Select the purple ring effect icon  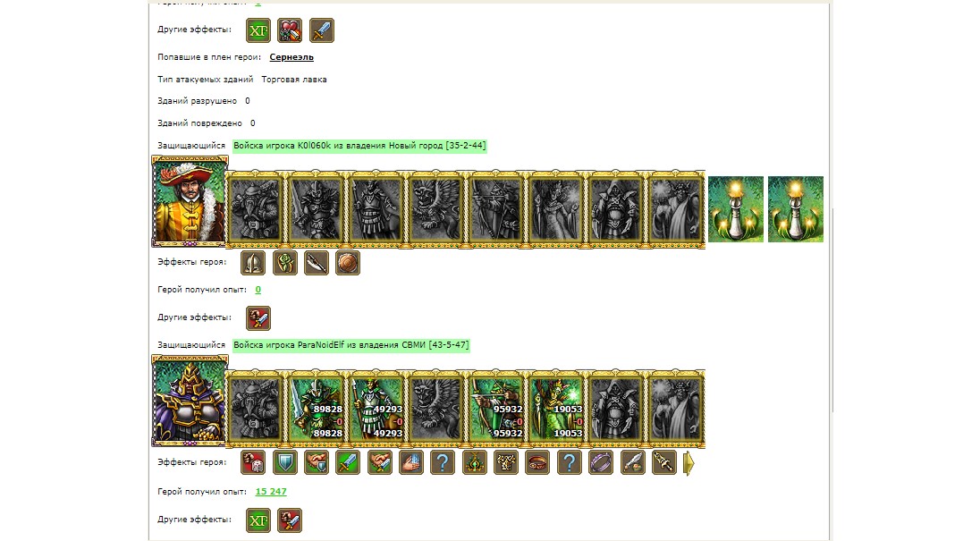tap(601, 463)
